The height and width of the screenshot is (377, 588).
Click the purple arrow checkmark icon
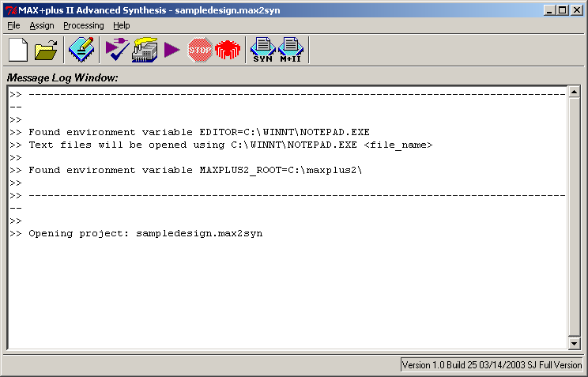pyautogui.click(x=117, y=50)
